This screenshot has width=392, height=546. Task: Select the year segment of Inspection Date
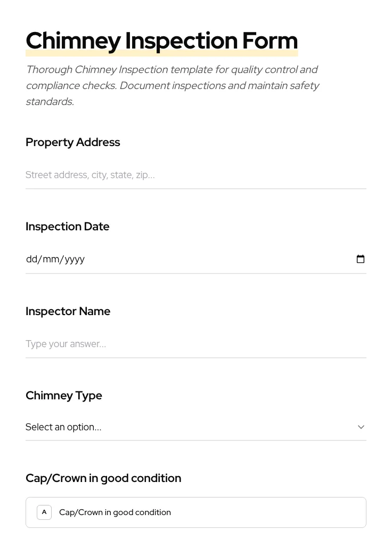tap(75, 259)
